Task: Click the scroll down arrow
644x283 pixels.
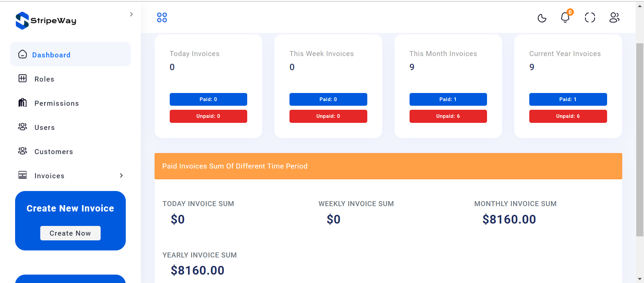Action: click(x=640, y=279)
